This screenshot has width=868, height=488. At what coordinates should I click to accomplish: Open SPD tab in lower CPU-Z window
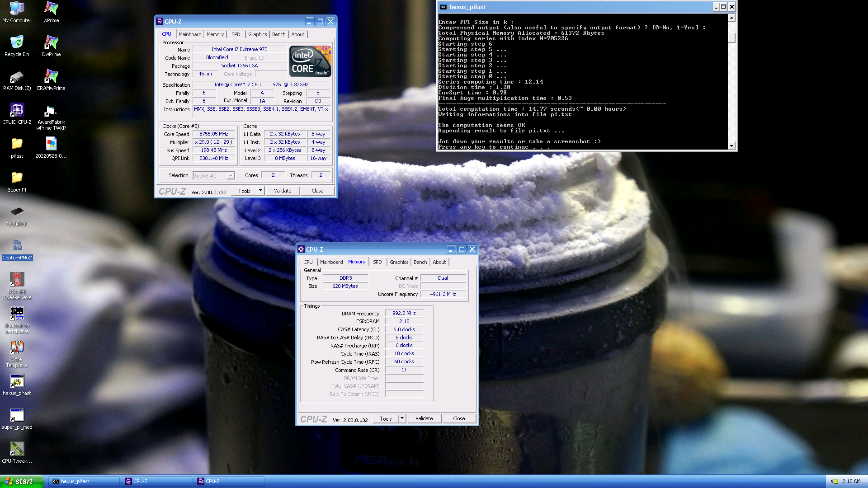coord(377,262)
